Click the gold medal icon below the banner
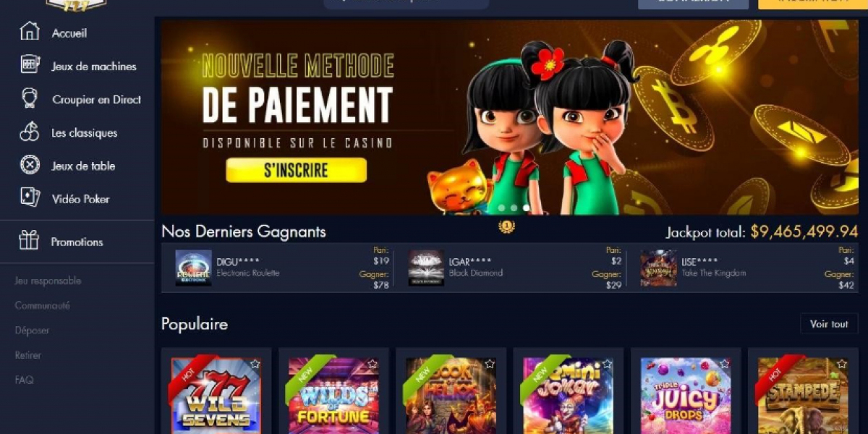 507,227
